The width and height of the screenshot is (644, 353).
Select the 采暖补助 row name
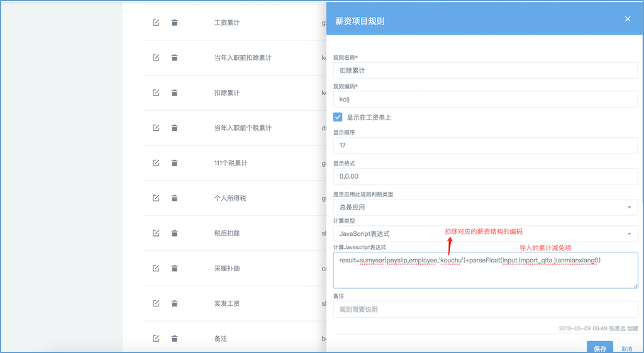(x=226, y=268)
